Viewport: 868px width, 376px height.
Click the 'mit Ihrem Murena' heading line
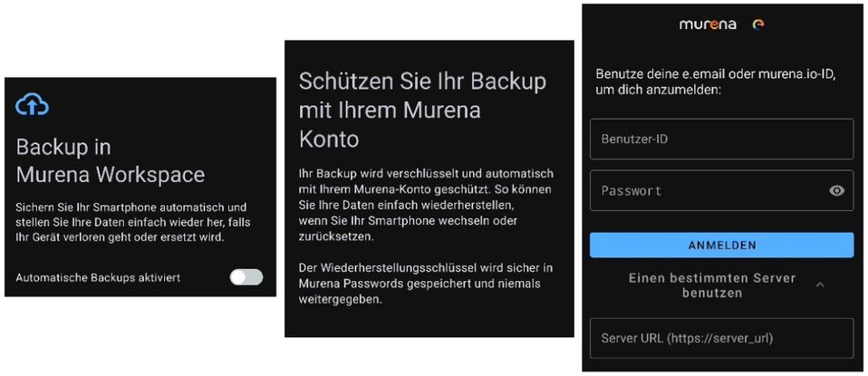[390, 111]
